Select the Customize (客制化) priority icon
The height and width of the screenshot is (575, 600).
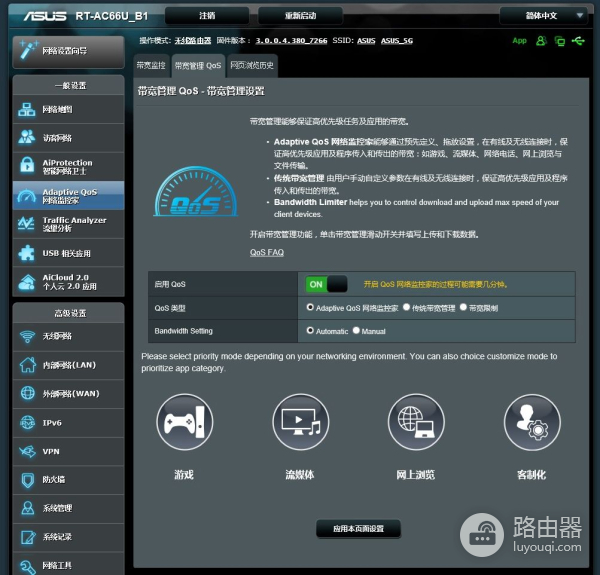tap(532, 422)
